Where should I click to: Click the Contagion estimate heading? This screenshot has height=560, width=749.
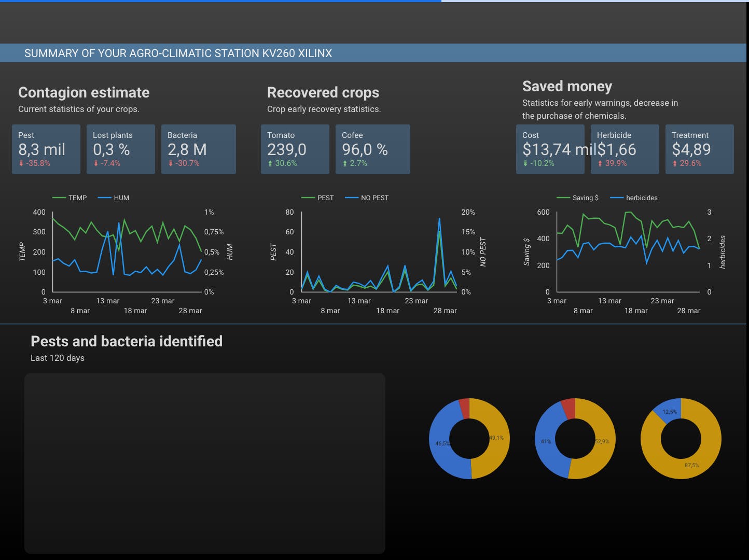[x=84, y=92]
